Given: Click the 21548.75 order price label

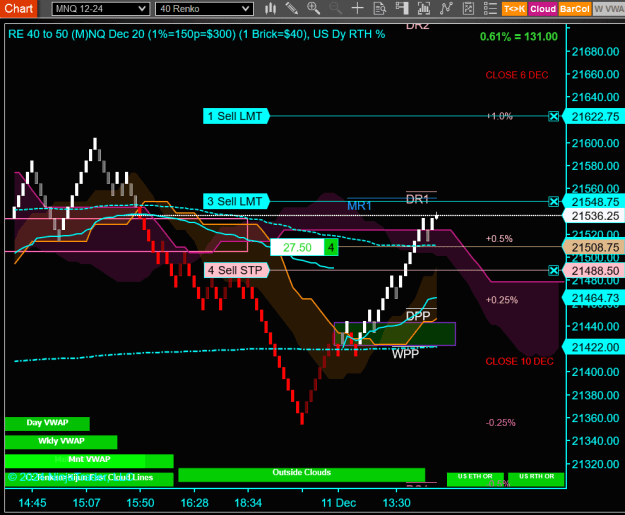Looking at the screenshot, I should 595,202.
